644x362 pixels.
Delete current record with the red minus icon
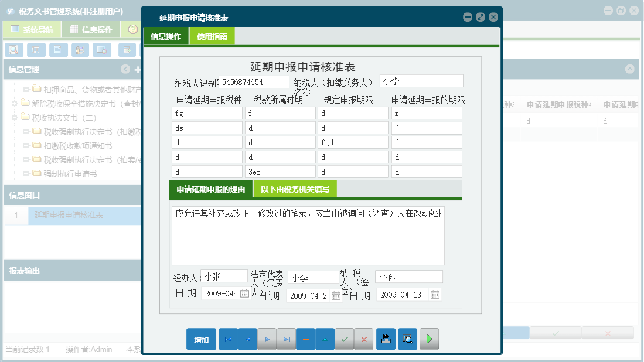305,339
